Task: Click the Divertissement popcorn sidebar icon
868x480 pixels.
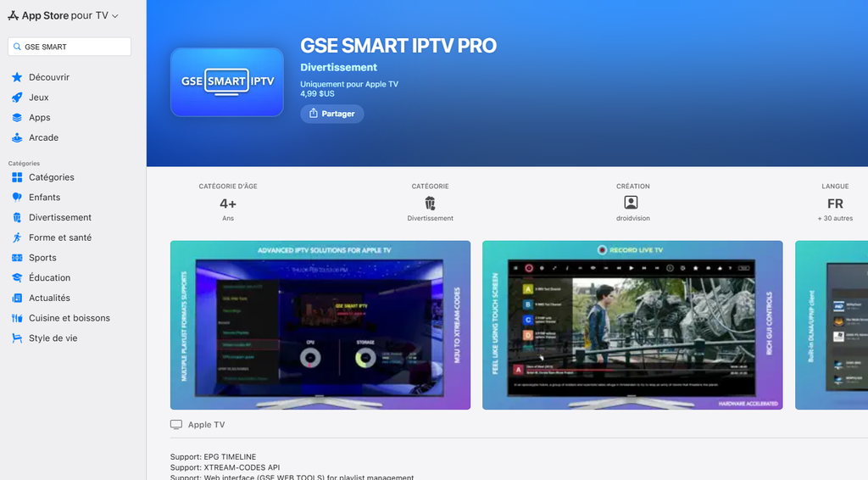Action: [17, 218]
